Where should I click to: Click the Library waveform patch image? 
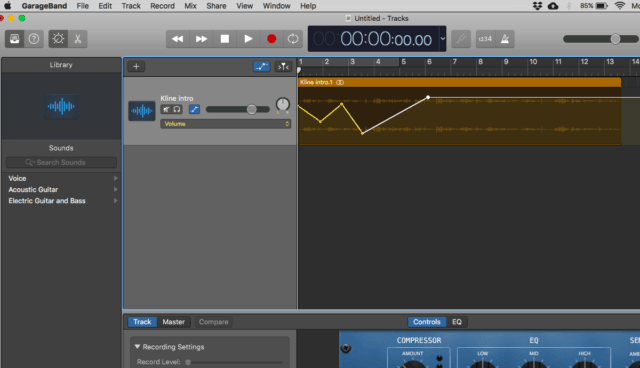click(61, 106)
